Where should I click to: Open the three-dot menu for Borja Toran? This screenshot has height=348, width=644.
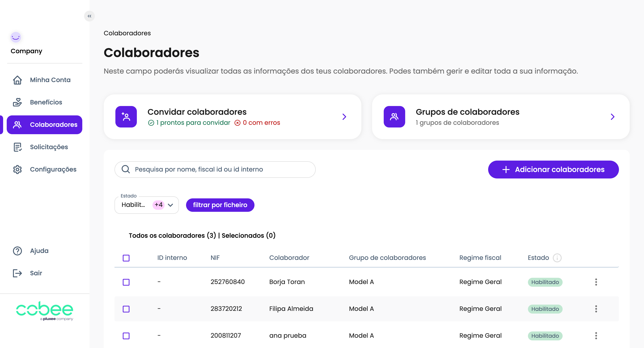[596, 282]
